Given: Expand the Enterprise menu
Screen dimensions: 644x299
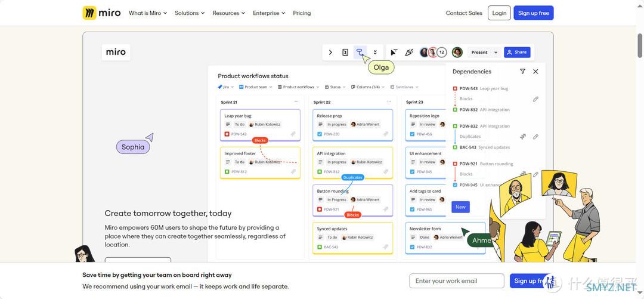Looking at the screenshot, I should [x=268, y=13].
